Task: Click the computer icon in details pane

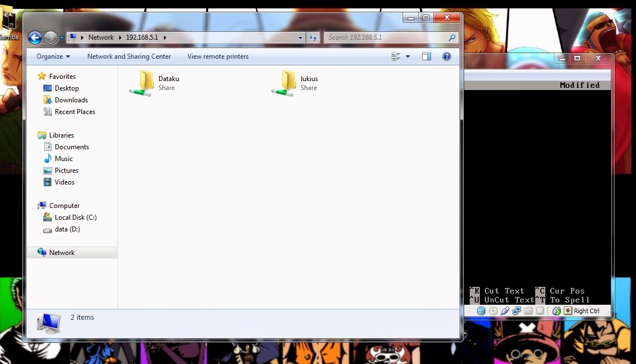Action: [x=49, y=323]
